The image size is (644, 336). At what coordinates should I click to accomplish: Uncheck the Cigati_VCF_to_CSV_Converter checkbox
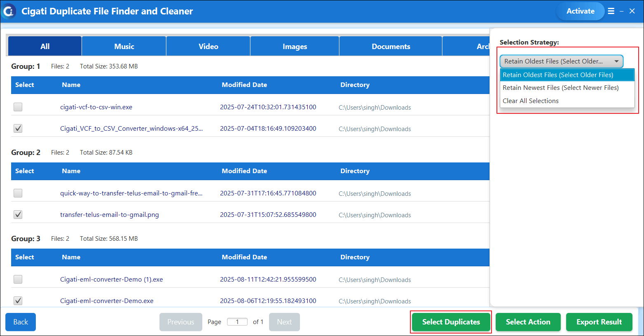pyautogui.click(x=18, y=129)
